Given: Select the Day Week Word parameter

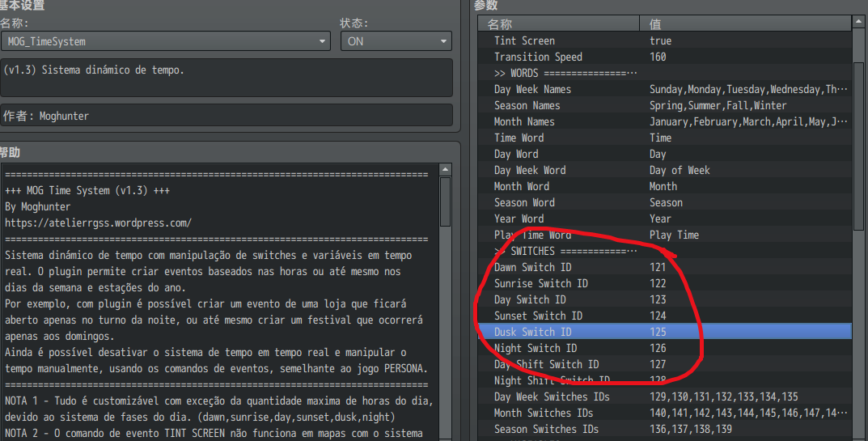Looking at the screenshot, I should (665, 170).
